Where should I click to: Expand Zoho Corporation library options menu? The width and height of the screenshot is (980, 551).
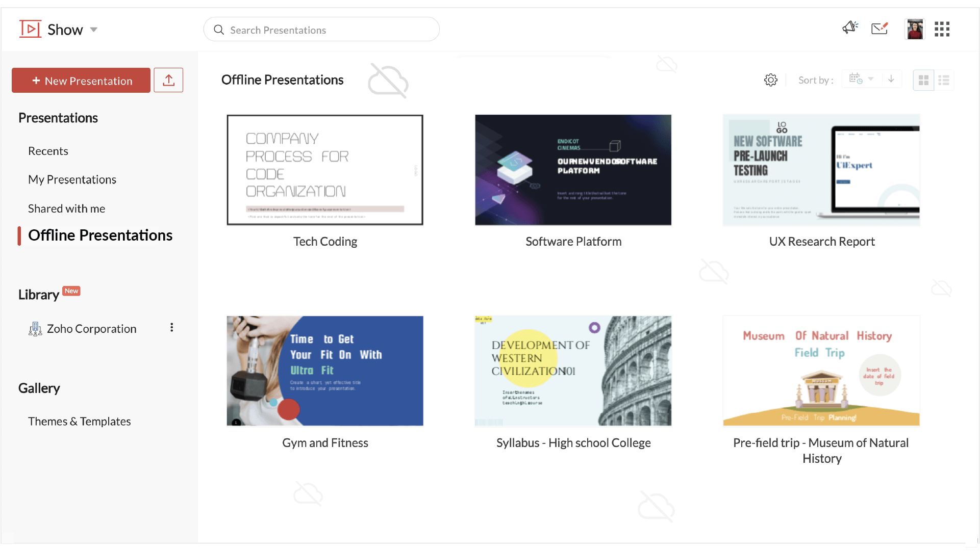(x=171, y=328)
